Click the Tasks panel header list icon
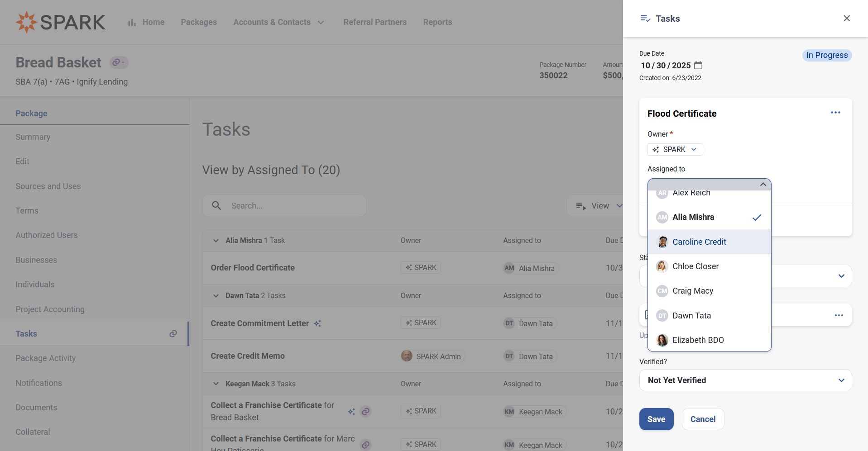Image resolution: width=868 pixels, height=451 pixels. pyautogui.click(x=645, y=19)
